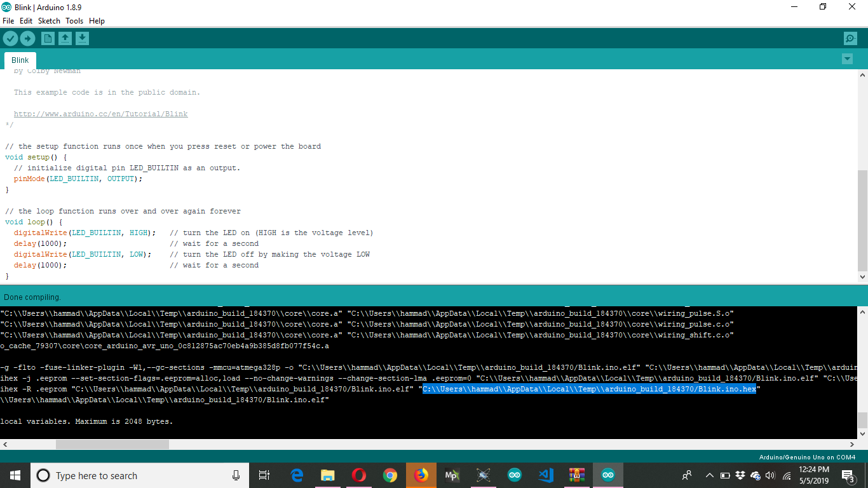Viewport: 868px width, 488px height.
Task: Open an existing sketch
Action: [x=65, y=39]
